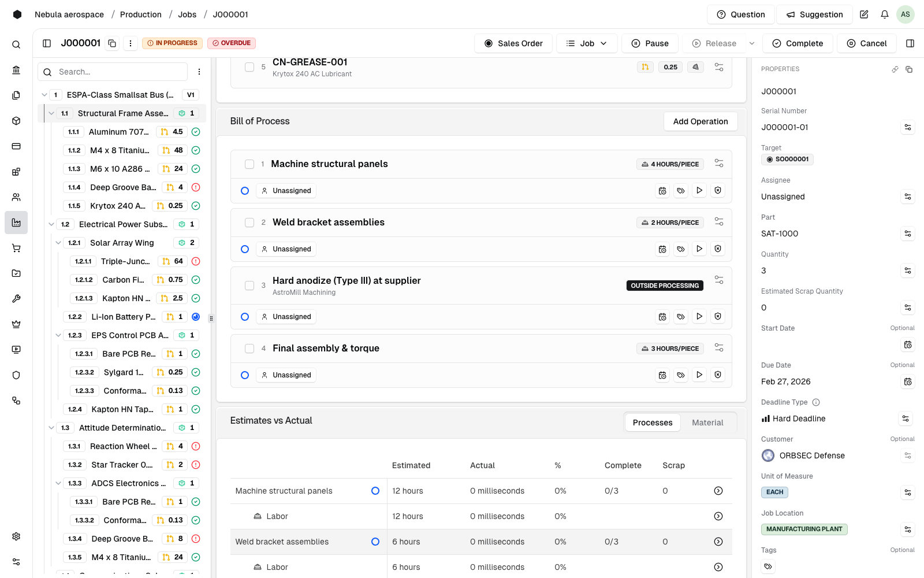The height and width of the screenshot is (578, 924).
Task: Add tag icon under Tags
Action: [768, 566]
